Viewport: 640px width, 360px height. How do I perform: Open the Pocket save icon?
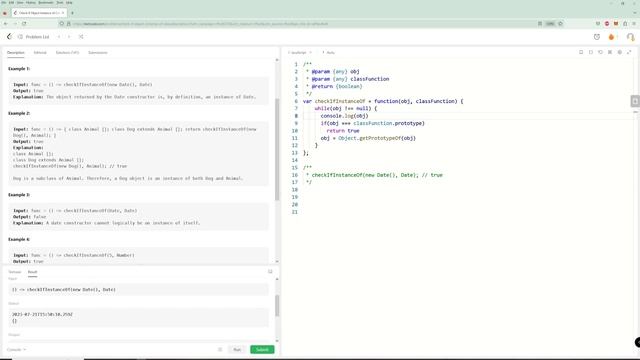click(x=598, y=24)
